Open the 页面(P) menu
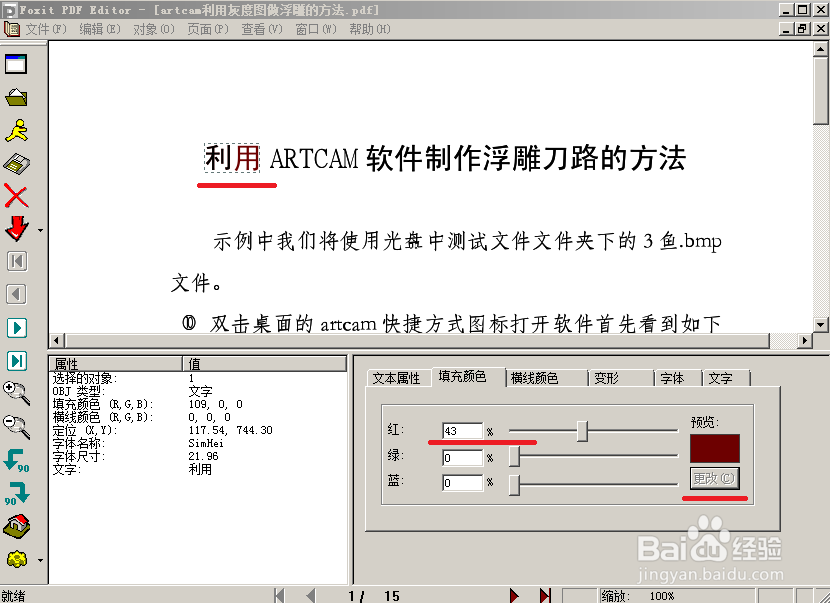 coord(208,29)
